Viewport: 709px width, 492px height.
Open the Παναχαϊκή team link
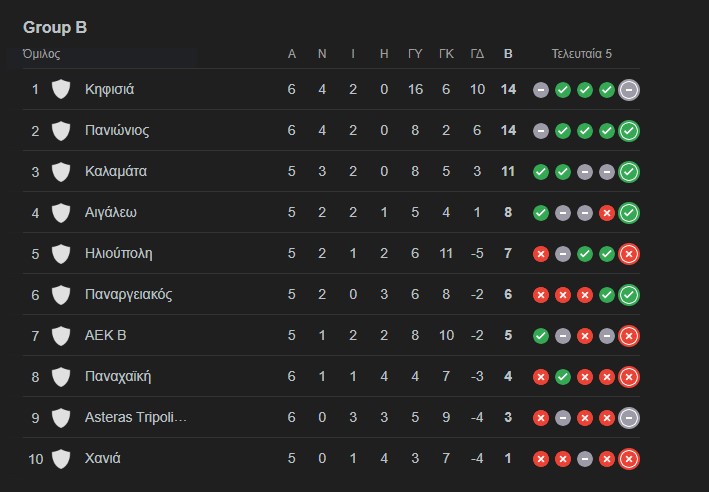pyautogui.click(x=118, y=376)
